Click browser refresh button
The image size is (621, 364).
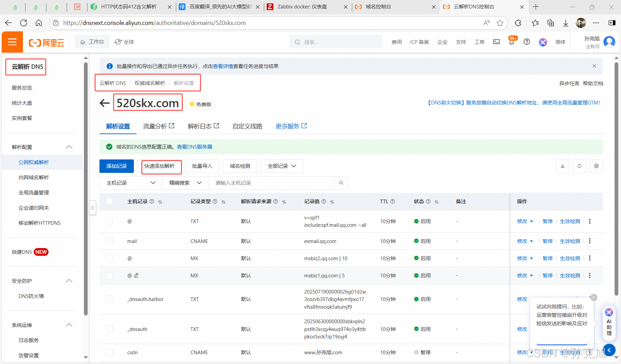[24, 23]
